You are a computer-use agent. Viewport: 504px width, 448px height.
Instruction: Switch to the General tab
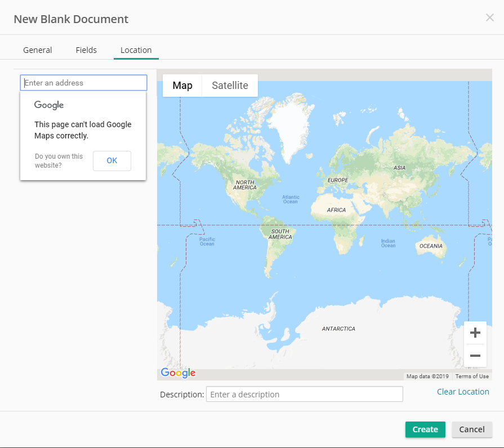[38, 50]
